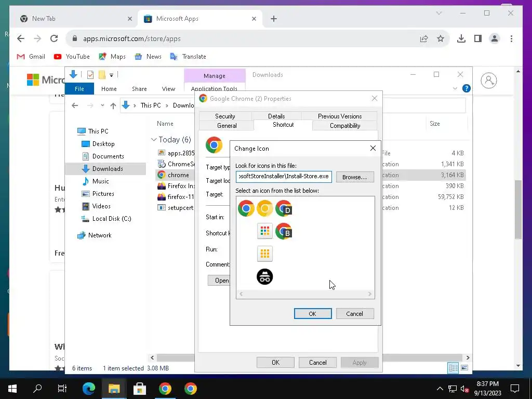The height and width of the screenshot is (399, 532).
Task: Click Explorer Up one level arrow
Action: [x=113, y=105]
